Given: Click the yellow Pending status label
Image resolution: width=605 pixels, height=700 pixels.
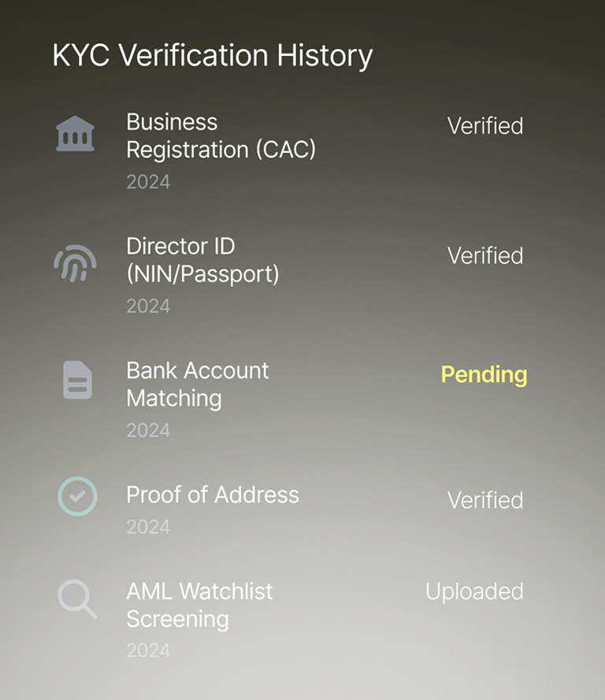Looking at the screenshot, I should tap(484, 374).
